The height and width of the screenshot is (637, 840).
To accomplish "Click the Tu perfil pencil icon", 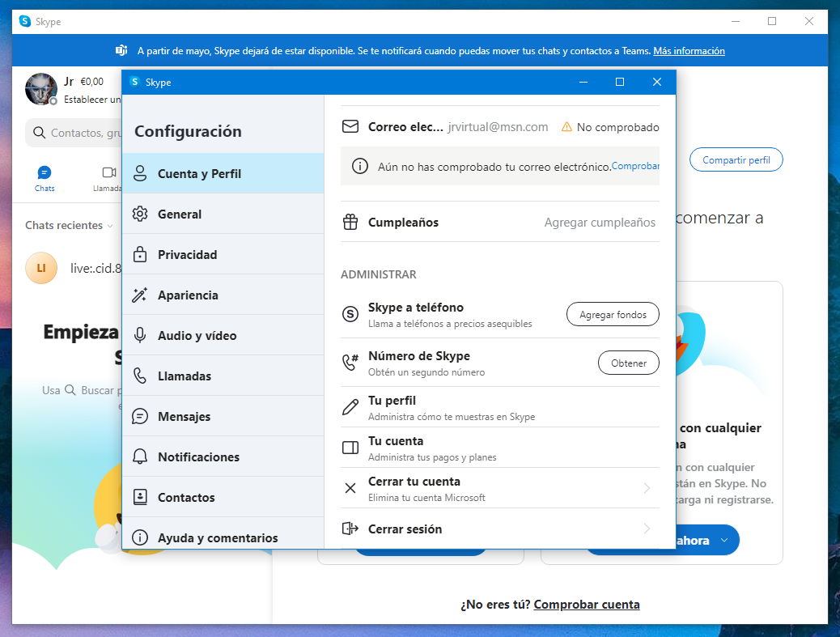I will tap(350, 406).
